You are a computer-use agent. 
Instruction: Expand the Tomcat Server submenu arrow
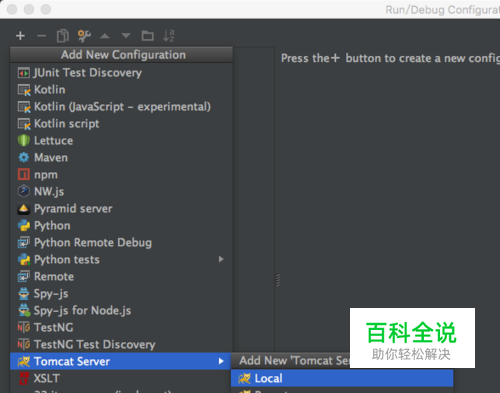click(221, 361)
